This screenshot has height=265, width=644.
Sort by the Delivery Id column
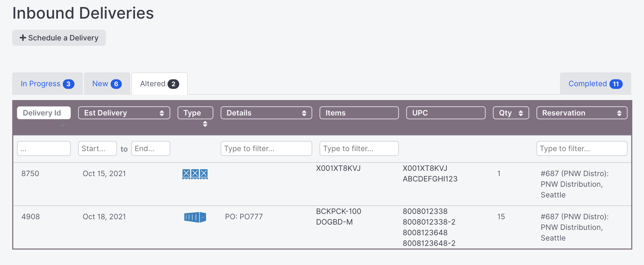(x=44, y=113)
